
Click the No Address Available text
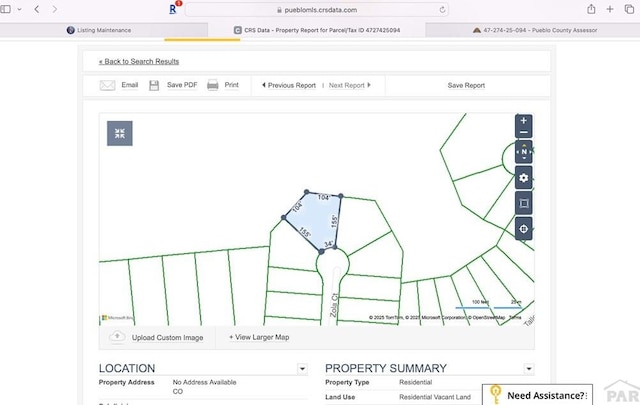(x=204, y=382)
